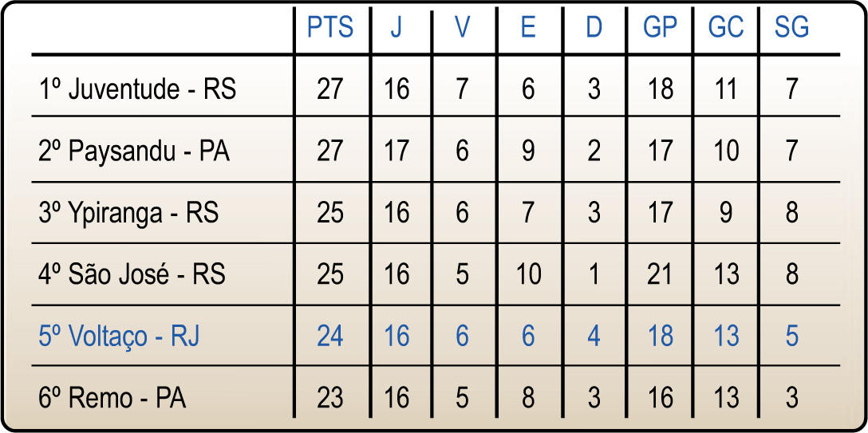868x433 pixels.
Task: Select the E column header
Action: 528,28
